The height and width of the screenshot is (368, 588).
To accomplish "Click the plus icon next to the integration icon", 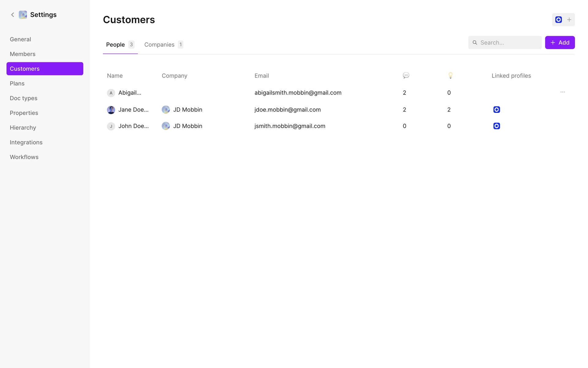I will pos(569,20).
